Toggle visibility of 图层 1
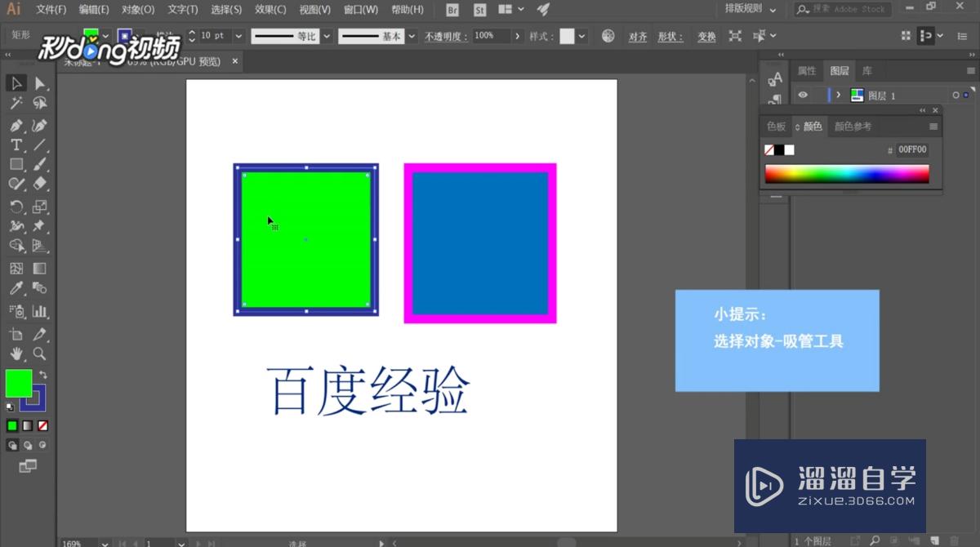Screen dimensions: 980x547 click(x=803, y=95)
